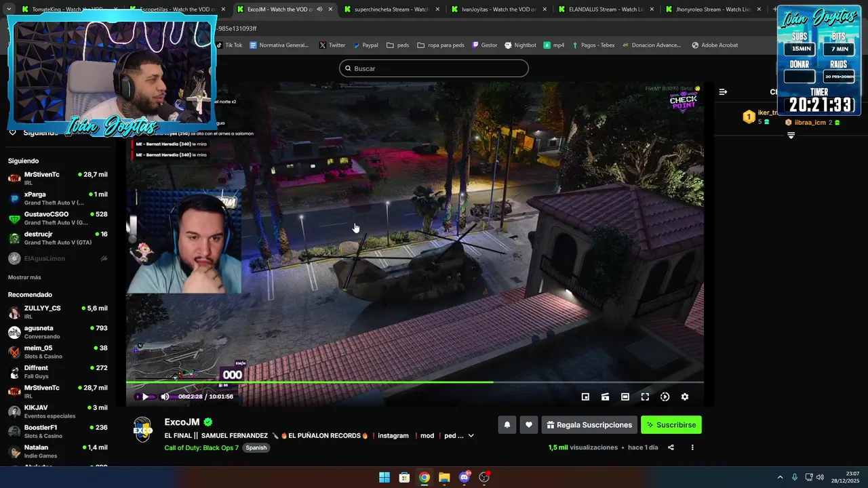Open Paypal bookmark
Screen dimensions: 868x488
click(366, 45)
